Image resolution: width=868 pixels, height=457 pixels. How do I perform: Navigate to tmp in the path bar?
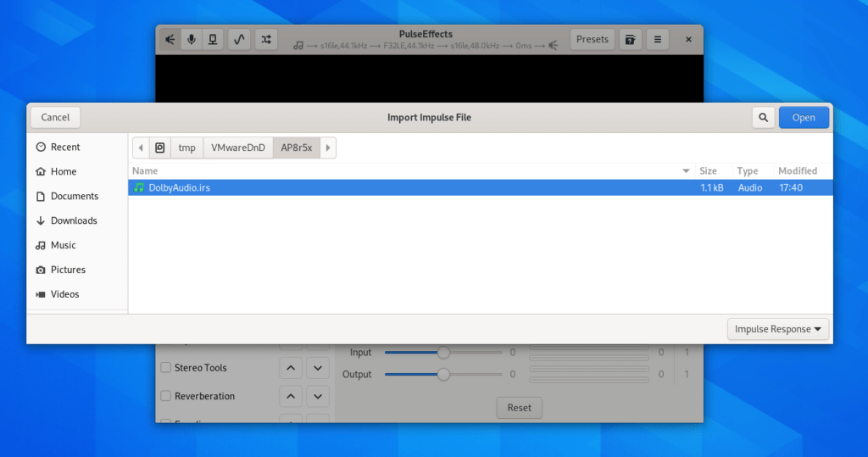(187, 148)
